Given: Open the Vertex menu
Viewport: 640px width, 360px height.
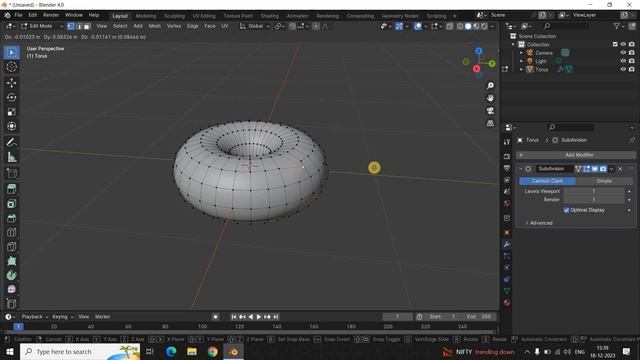Looking at the screenshot, I should 173,26.
